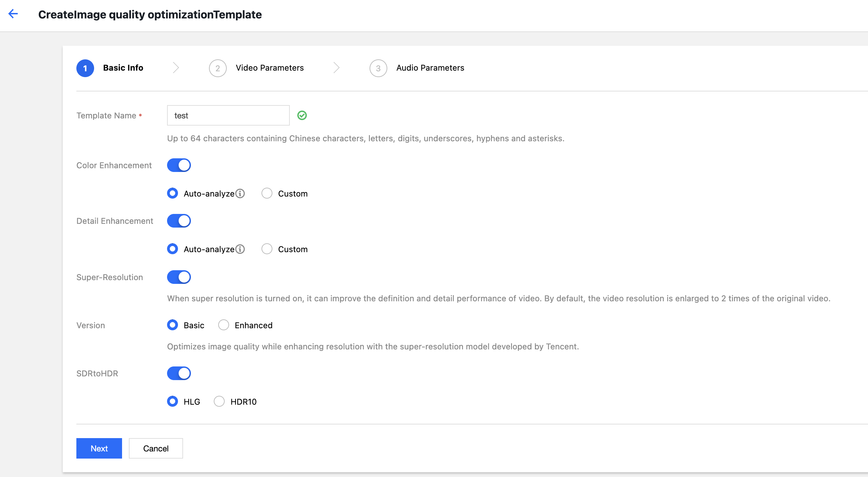868x477 pixels.
Task: Click the step 2 circle icon
Action: pyautogui.click(x=218, y=68)
